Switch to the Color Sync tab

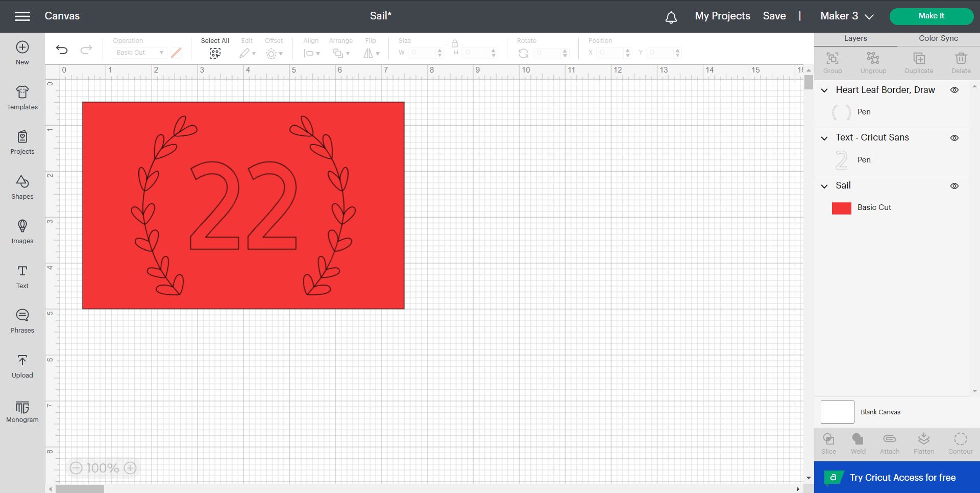938,38
